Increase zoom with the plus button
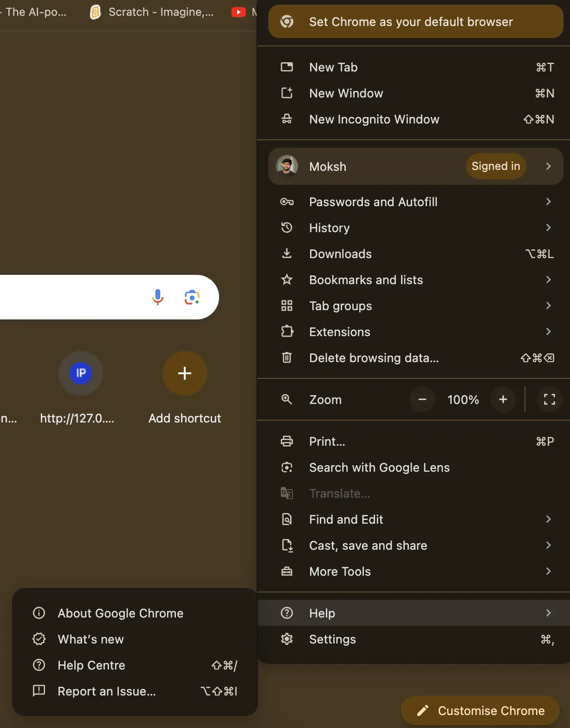The height and width of the screenshot is (728, 570). (503, 399)
